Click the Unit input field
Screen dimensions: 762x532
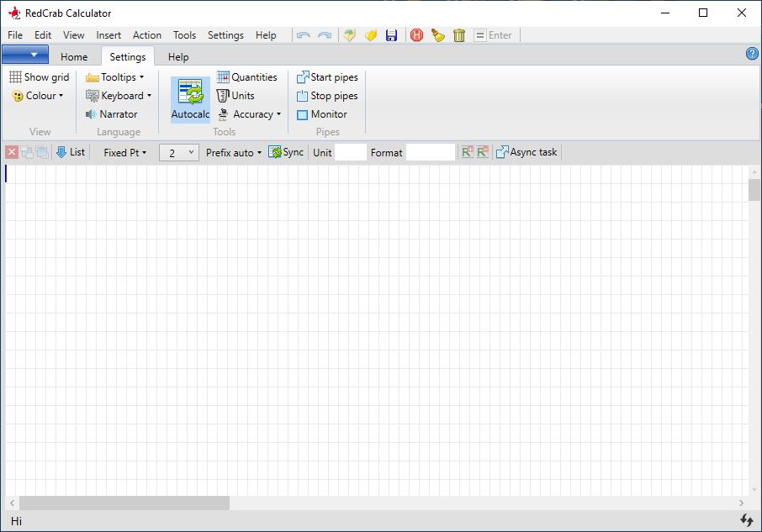(351, 152)
